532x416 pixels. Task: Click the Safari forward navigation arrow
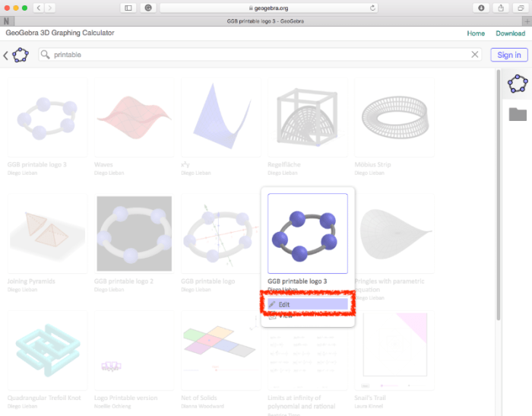[x=50, y=8]
